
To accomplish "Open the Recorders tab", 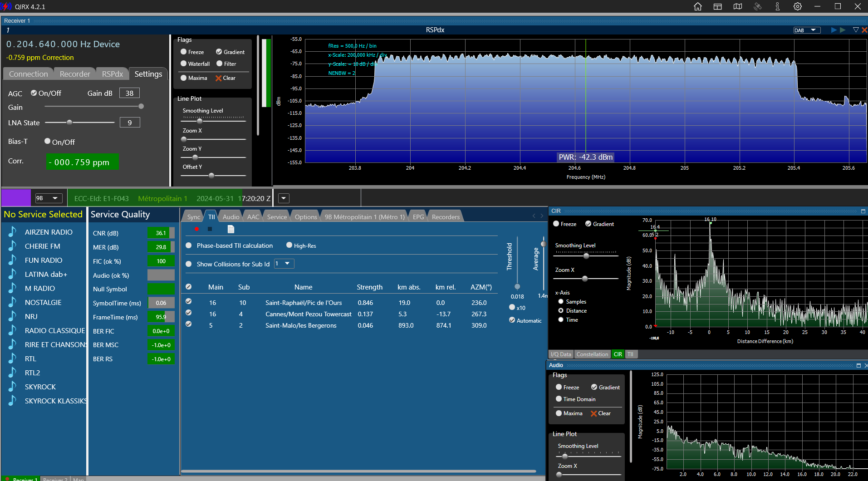I will pyautogui.click(x=446, y=217).
